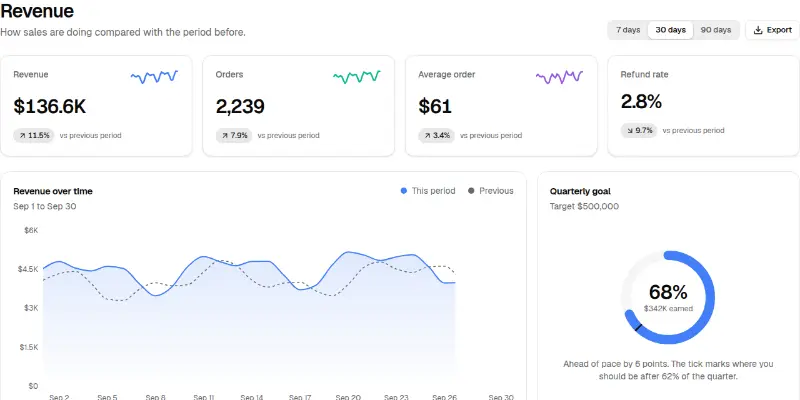The width and height of the screenshot is (800, 400).
Task: Click the $6K y-axis label
Action: pos(31,231)
